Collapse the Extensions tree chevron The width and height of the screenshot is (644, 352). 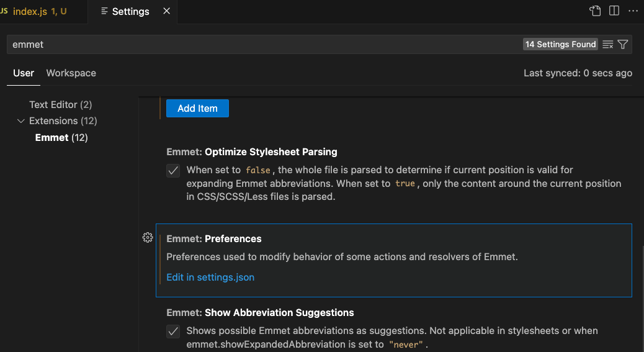point(20,121)
